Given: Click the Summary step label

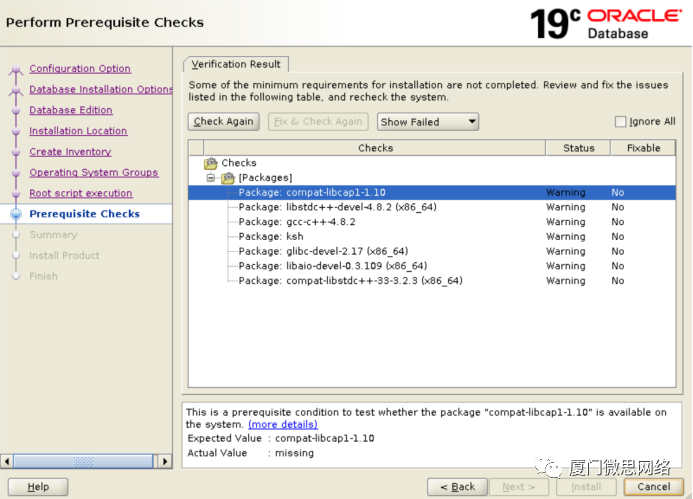Looking at the screenshot, I should click(53, 235).
